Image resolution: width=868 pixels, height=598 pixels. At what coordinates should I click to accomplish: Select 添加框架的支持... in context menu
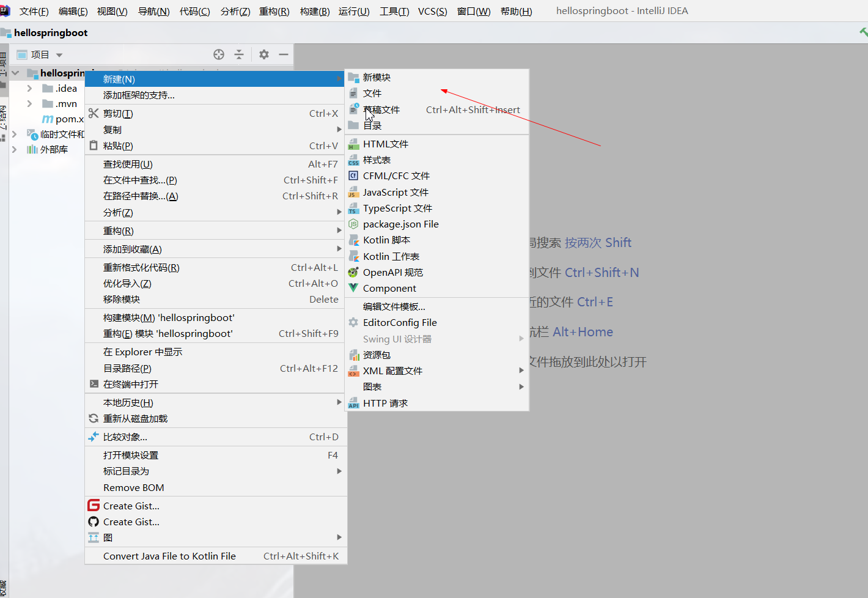[x=216, y=95]
